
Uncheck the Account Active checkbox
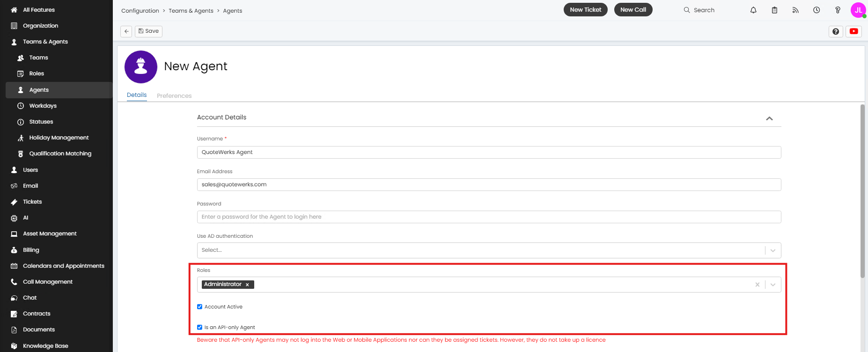pos(200,307)
